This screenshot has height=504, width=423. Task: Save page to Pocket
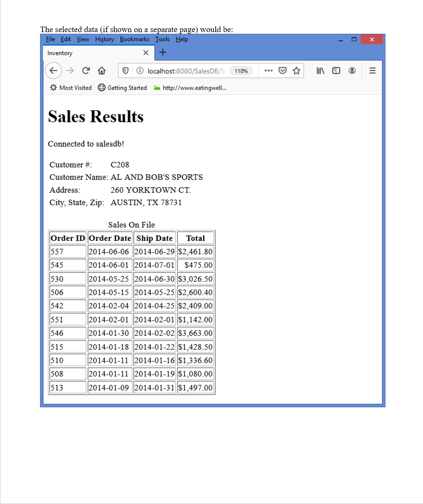(282, 70)
